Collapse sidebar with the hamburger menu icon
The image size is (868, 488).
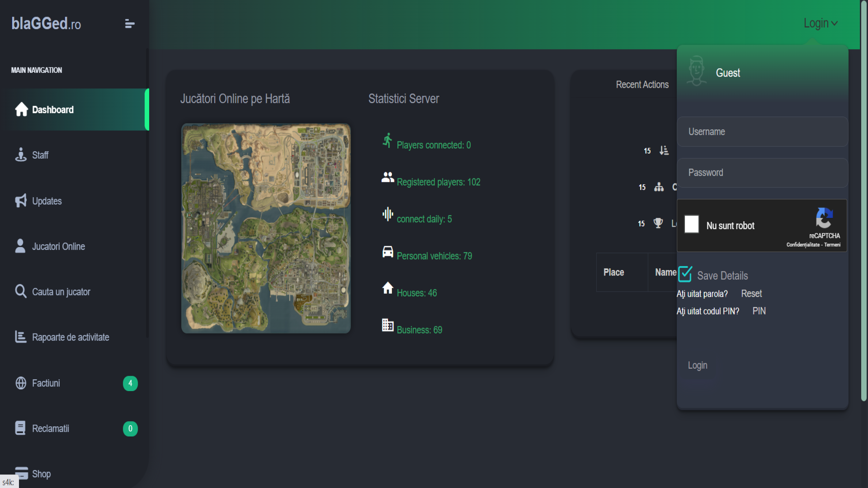point(130,24)
